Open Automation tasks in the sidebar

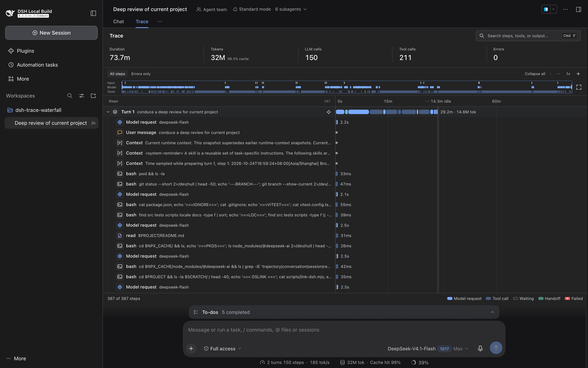tap(51, 65)
